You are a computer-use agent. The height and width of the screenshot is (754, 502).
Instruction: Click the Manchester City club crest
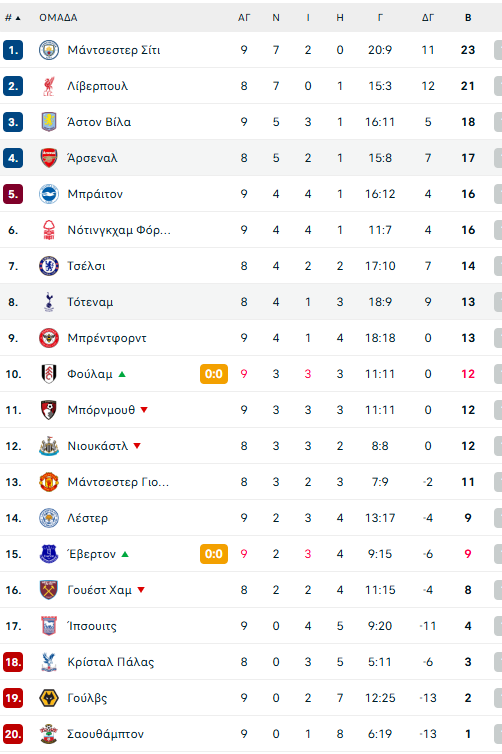click(x=49, y=50)
